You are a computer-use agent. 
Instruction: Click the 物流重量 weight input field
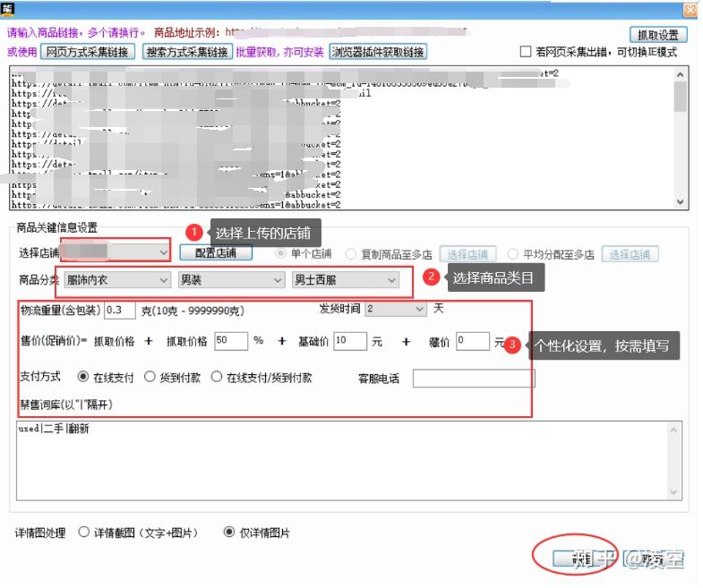120,311
